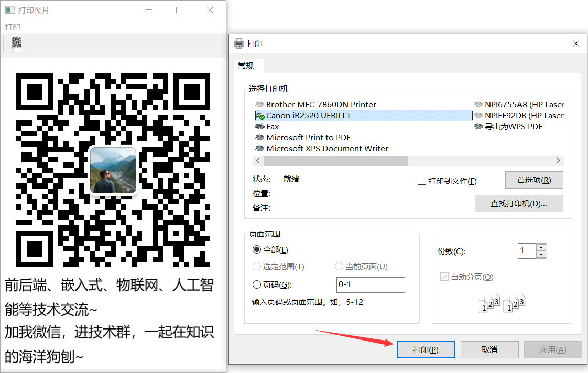Viewport: 588px width, 373px height.
Task: Click the 取消 button
Action: [489, 350]
